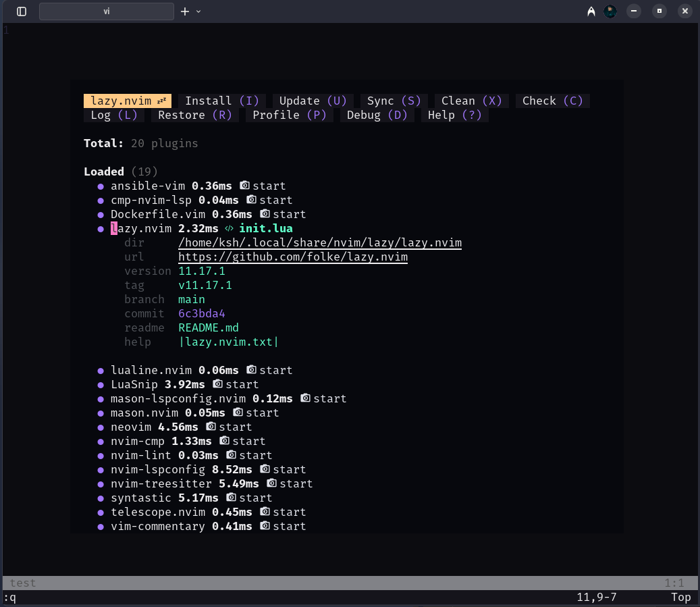This screenshot has width=700, height=607.
Task: Open the github.com/folke/lazy.nvim URL
Action: tap(293, 257)
